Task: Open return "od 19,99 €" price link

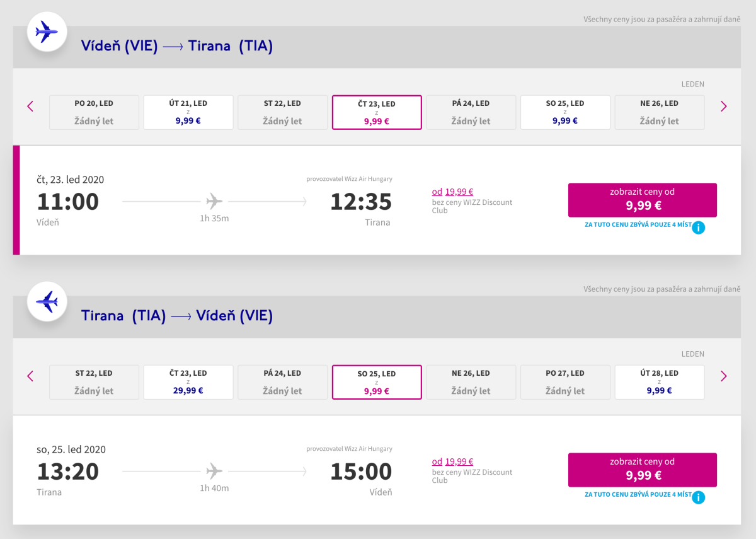Action: (x=452, y=462)
